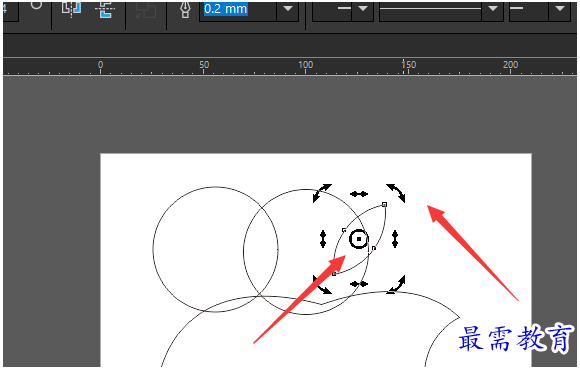
Task: Click the bottom-middle skew handle
Action: pyautogui.click(x=359, y=284)
